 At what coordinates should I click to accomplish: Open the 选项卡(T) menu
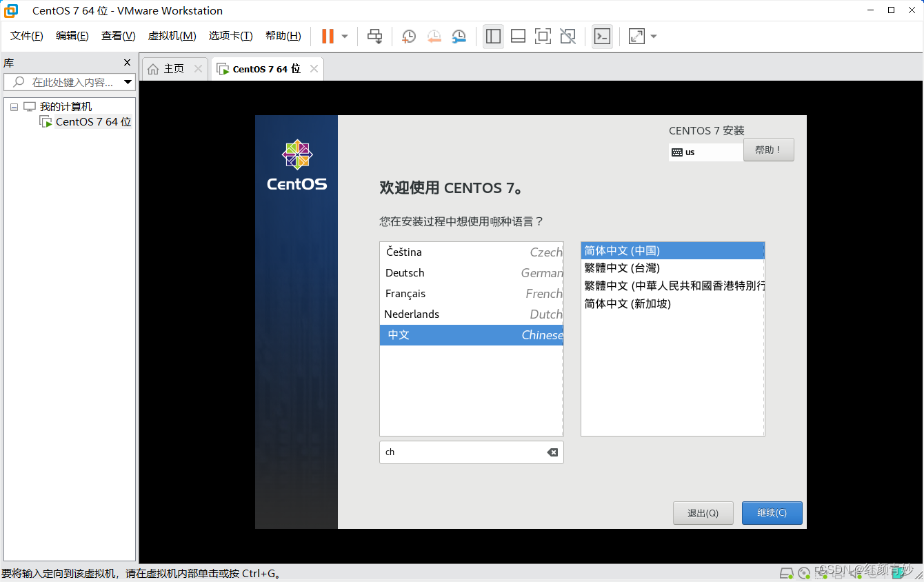[x=231, y=36]
